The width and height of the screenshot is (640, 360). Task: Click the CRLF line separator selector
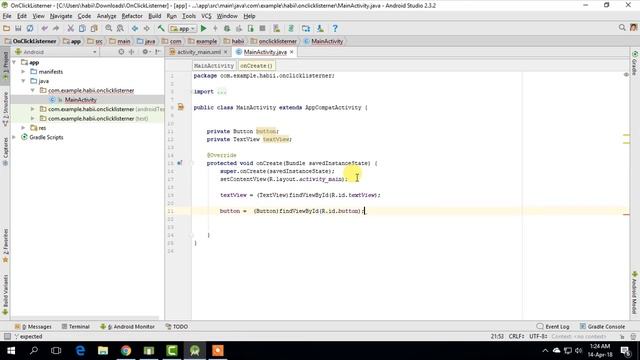516,336
